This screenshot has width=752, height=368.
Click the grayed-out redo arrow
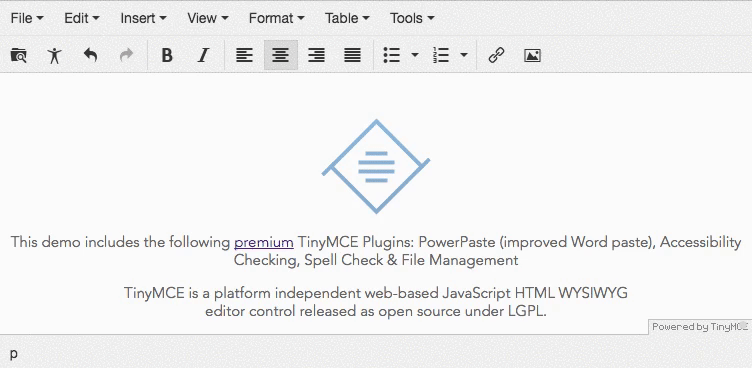pyautogui.click(x=127, y=56)
